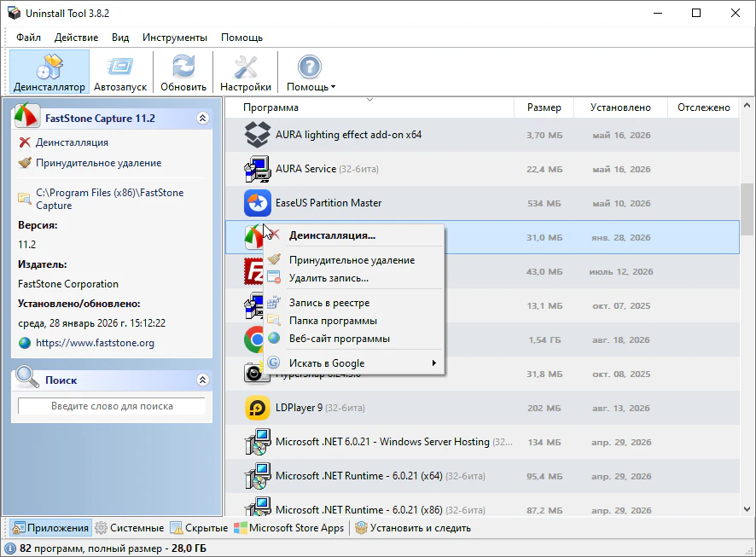
Task: Click the FileZilla icon in program list
Action: click(x=253, y=272)
